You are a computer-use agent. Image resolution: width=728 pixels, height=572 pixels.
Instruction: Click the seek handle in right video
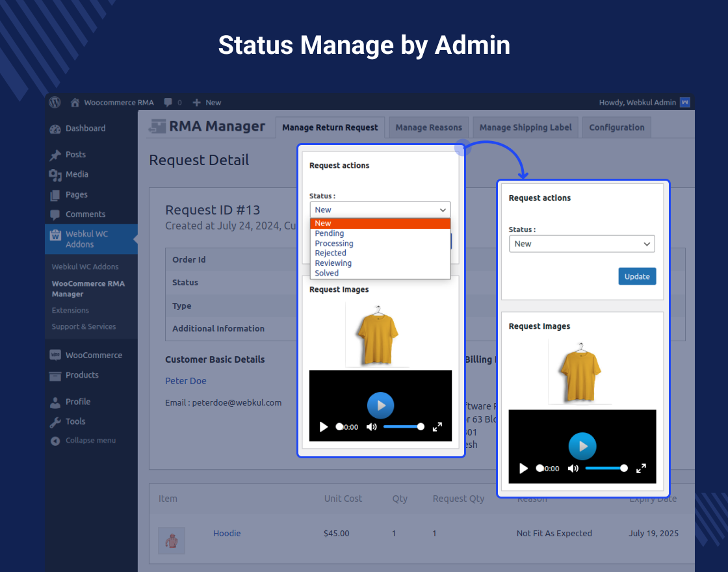pyautogui.click(x=539, y=468)
